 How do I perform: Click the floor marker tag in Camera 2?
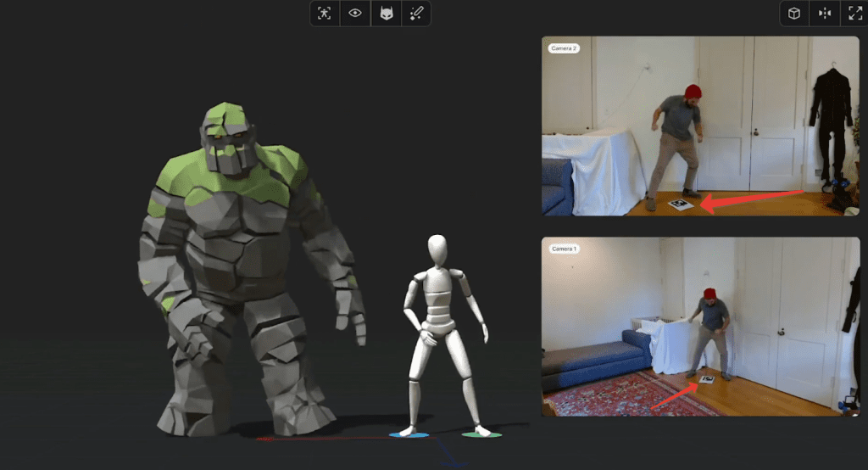[682, 203]
